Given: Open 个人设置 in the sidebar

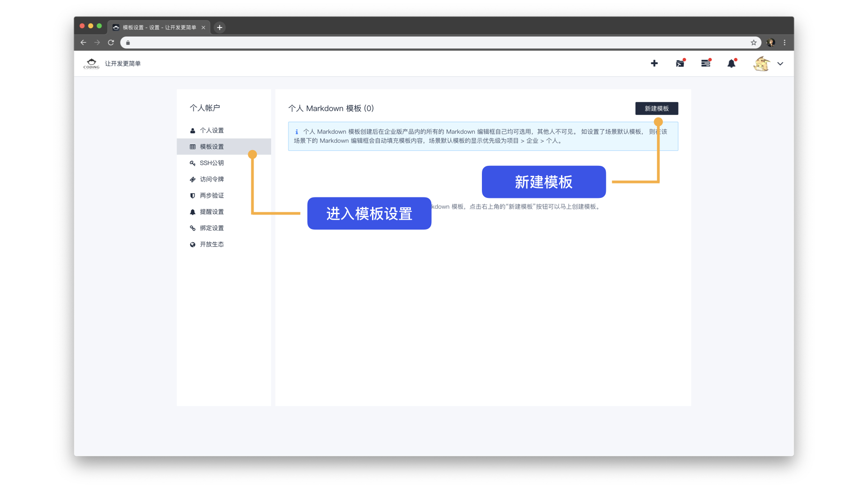Looking at the screenshot, I should tap(212, 131).
